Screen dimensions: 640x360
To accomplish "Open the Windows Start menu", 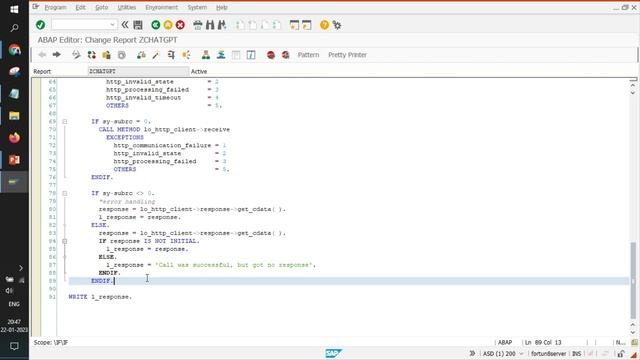I will 14,9.
